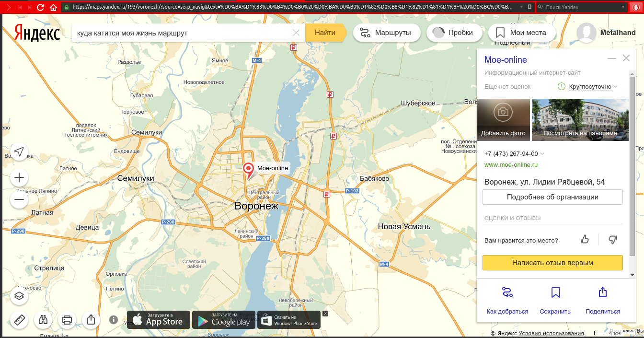Image resolution: width=644 pixels, height=338 pixels.
Task: Select the ruler distance measurement tool
Action: [19, 319]
